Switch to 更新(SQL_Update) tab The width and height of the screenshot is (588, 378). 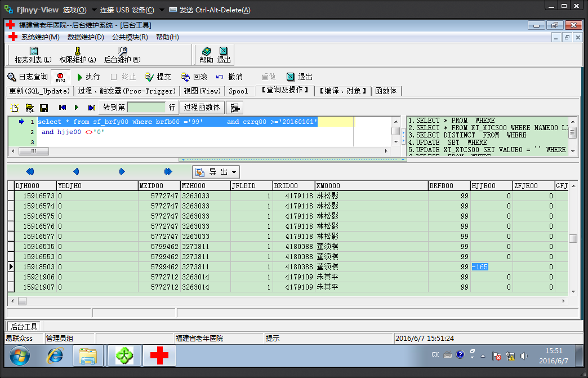(40, 91)
